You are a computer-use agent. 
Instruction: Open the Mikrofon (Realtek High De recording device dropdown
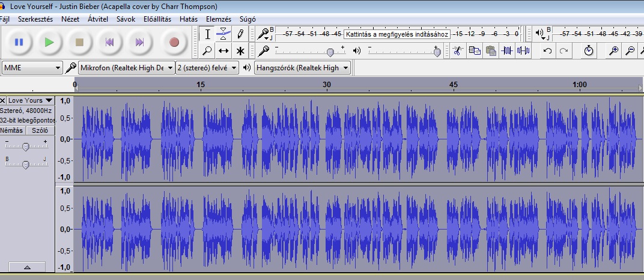click(127, 68)
